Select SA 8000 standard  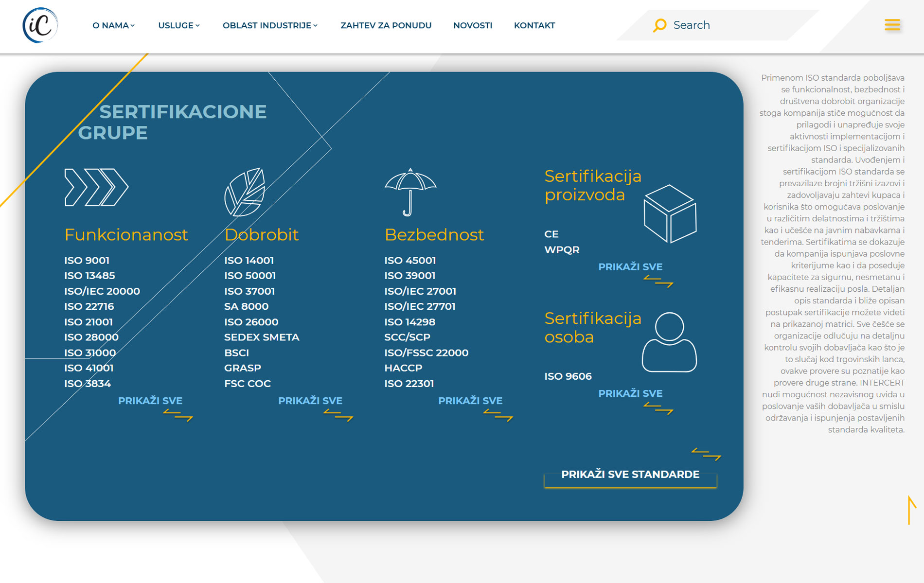[246, 306]
